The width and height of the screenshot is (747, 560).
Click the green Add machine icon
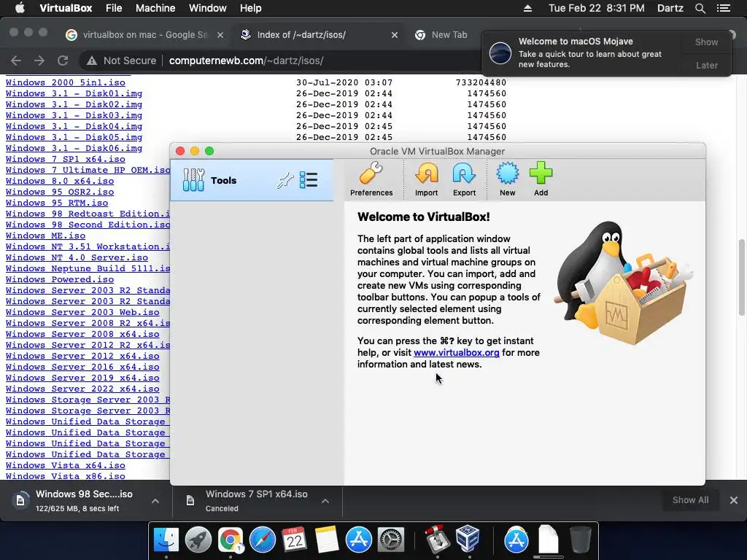(541, 179)
